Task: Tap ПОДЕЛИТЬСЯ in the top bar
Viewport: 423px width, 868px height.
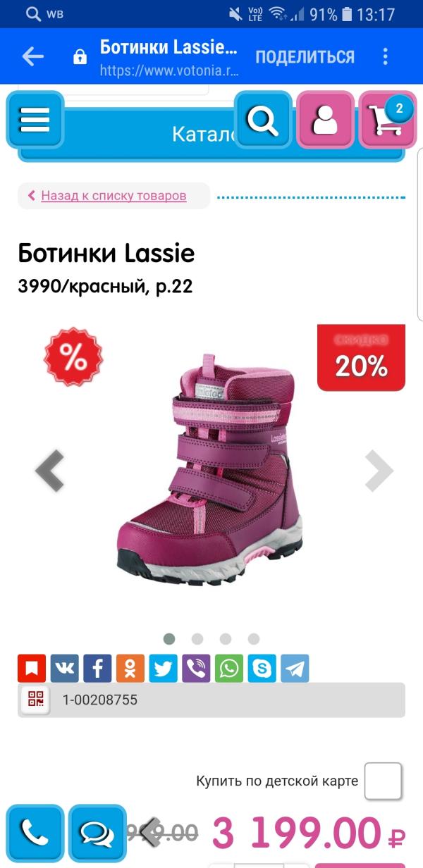Action: click(x=305, y=57)
